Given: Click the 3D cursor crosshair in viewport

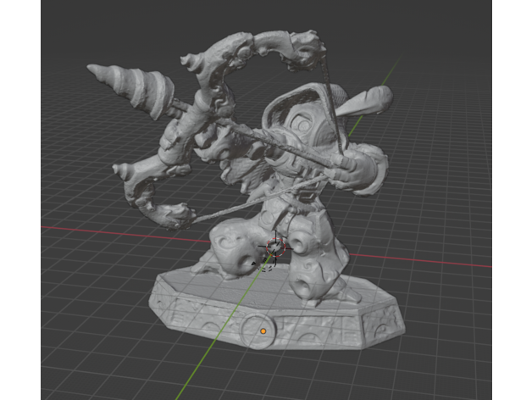Looking at the screenshot, I should pyautogui.click(x=274, y=248).
